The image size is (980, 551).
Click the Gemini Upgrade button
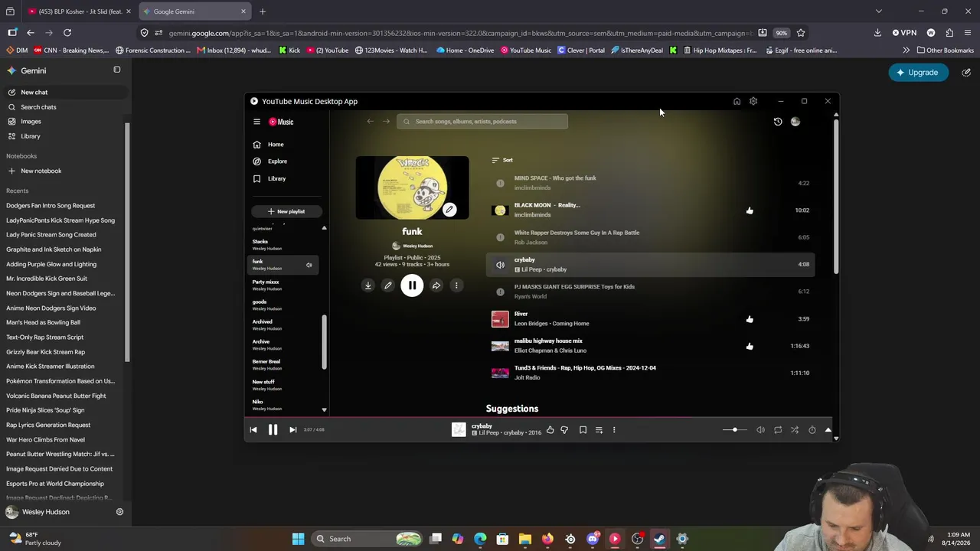point(917,73)
